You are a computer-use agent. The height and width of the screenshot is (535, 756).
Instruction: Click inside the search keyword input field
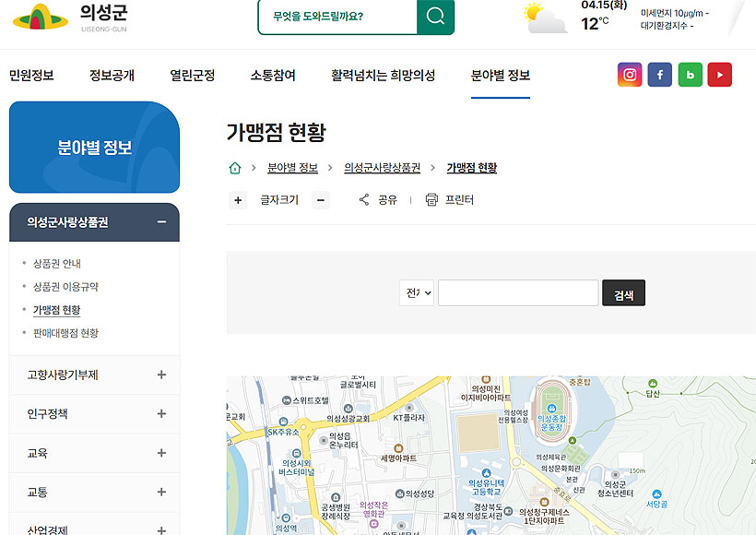pyautogui.click(x=517, y=291)
